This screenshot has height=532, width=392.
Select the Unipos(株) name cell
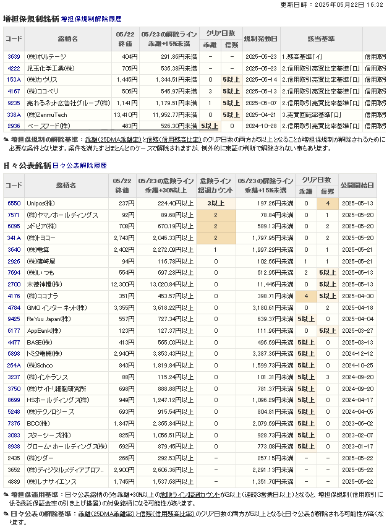[x=66, y=204]
